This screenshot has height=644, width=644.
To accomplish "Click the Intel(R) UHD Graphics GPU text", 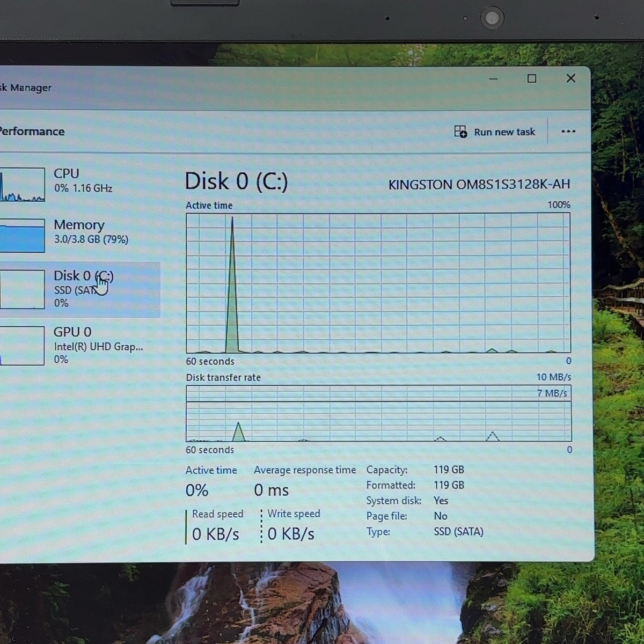I will click(x=98, y=347).
